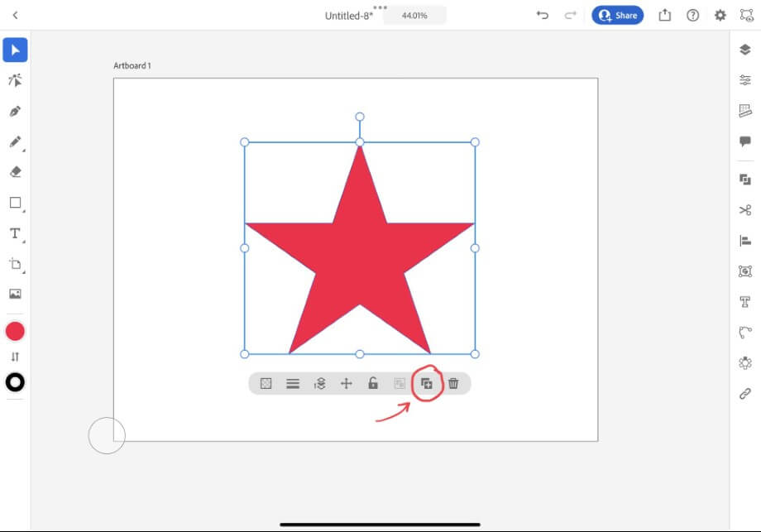Click the rotation handle above the star
The width and height of the screenshot is (761, 532).
click(x=360, y=117)
